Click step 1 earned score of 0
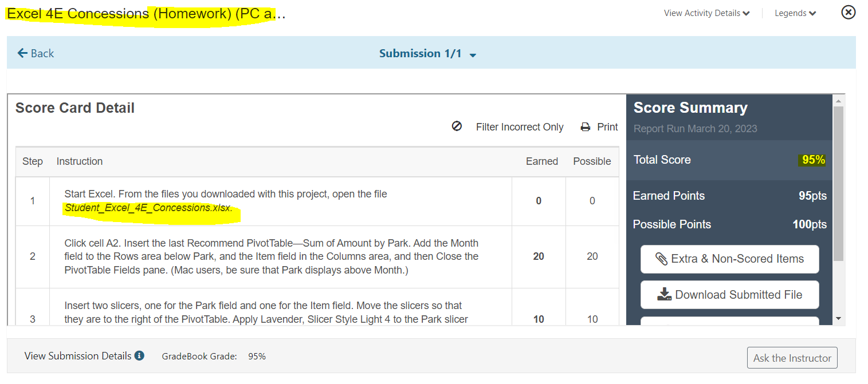The width and height of the screenshot is (868, 384). 539,201
